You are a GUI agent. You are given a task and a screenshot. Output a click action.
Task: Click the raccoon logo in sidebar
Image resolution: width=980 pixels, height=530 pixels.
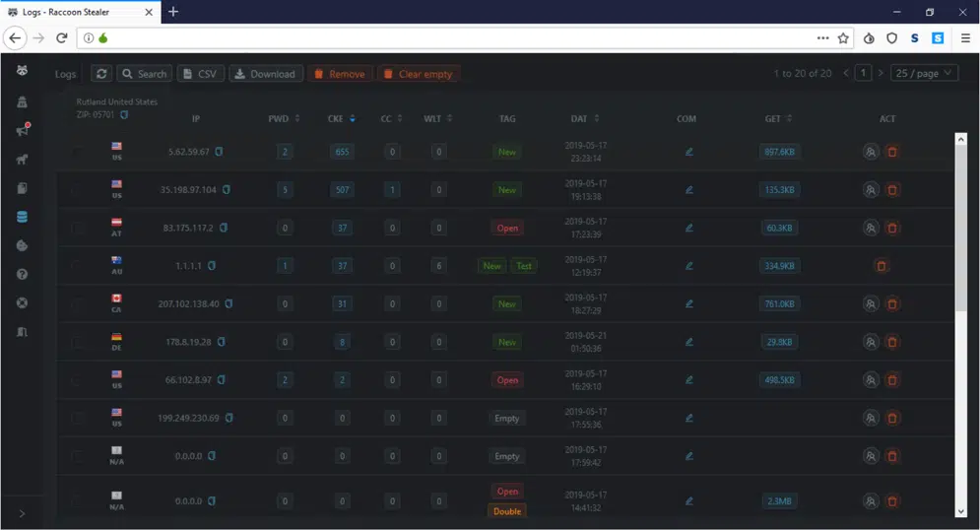click(22, 70)
